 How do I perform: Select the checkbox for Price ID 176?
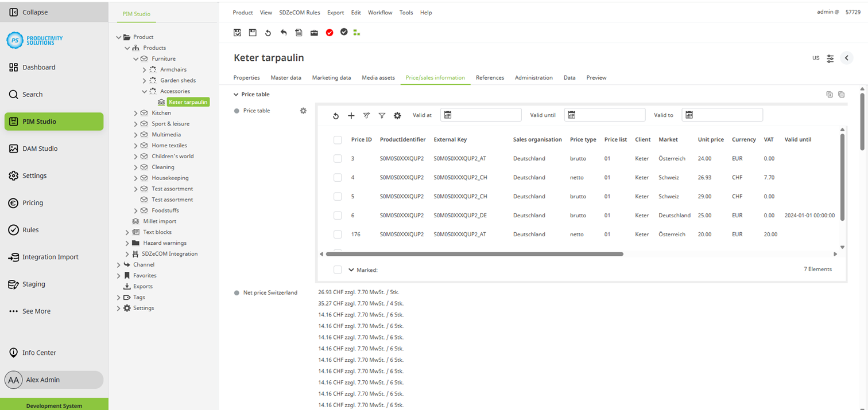[x=338, y=234]
